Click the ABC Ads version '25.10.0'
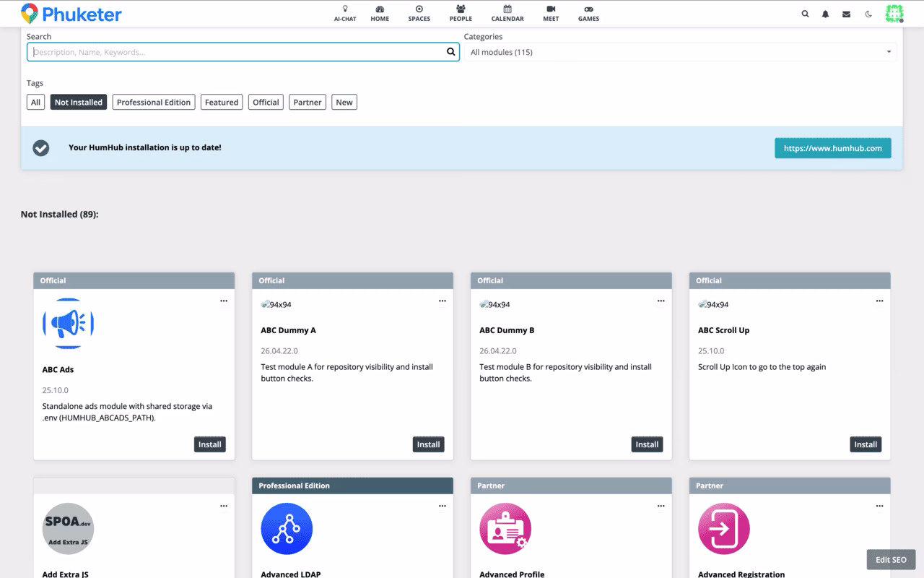Screen dimensions: 924x578 click(55, 390)
